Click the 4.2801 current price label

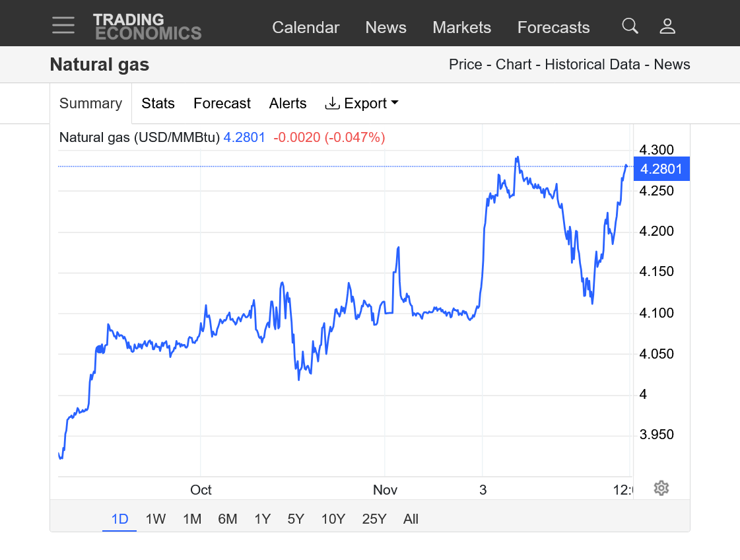click(661, 169)
